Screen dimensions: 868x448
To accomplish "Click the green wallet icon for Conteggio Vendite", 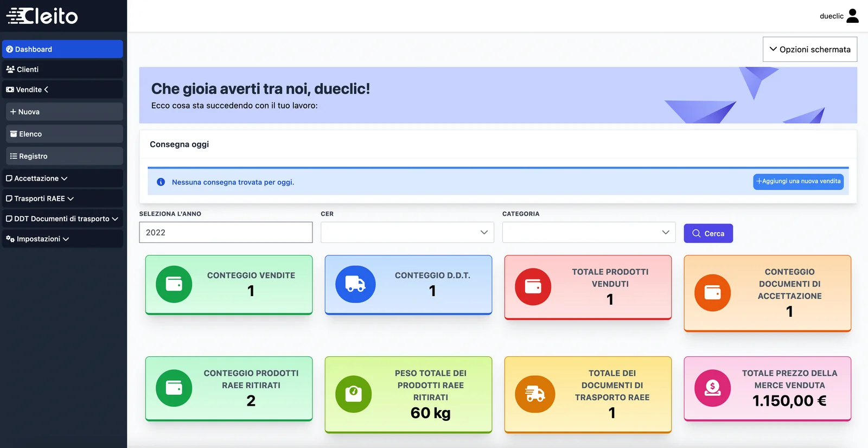I will [x=174, y=284].
